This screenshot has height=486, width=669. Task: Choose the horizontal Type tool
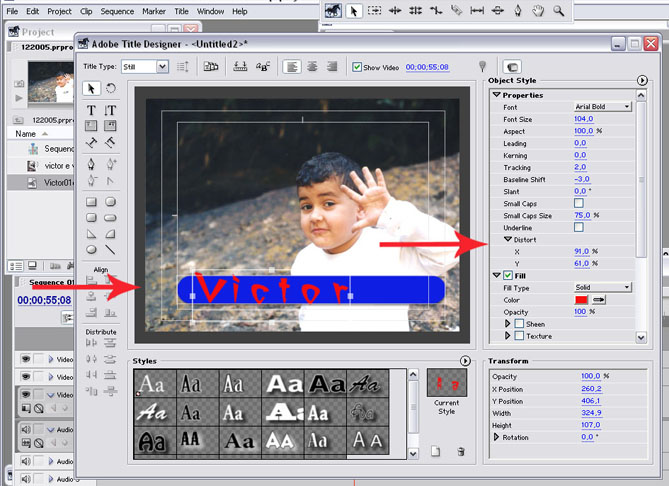(91, 110)
